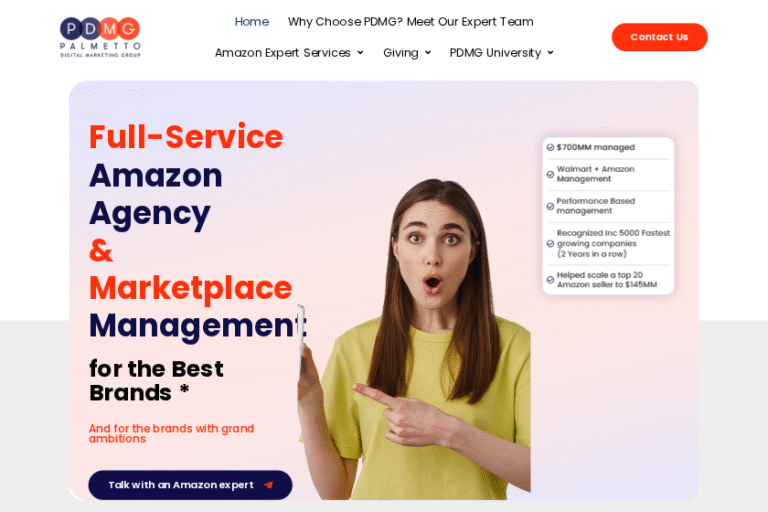Screen dimensions: 768x512
Task: Click checkmark icon next to Walmart + Amazon Management
Action: tap(550, 174)
